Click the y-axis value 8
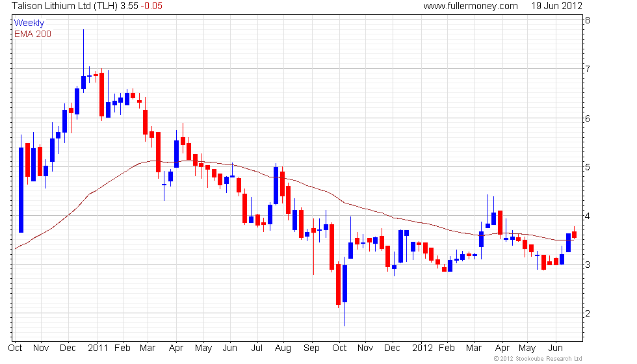The image size is (637, 364). click(x=588, y=20)
